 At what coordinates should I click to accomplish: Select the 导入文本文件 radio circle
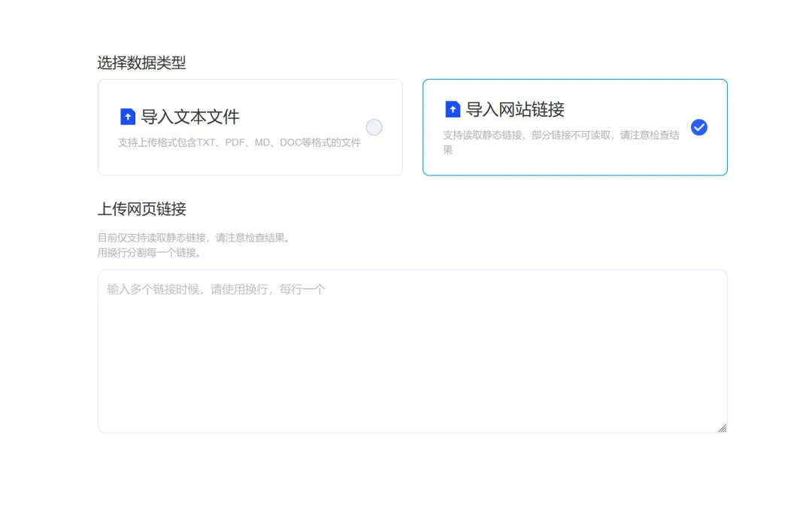coord(374,127)
